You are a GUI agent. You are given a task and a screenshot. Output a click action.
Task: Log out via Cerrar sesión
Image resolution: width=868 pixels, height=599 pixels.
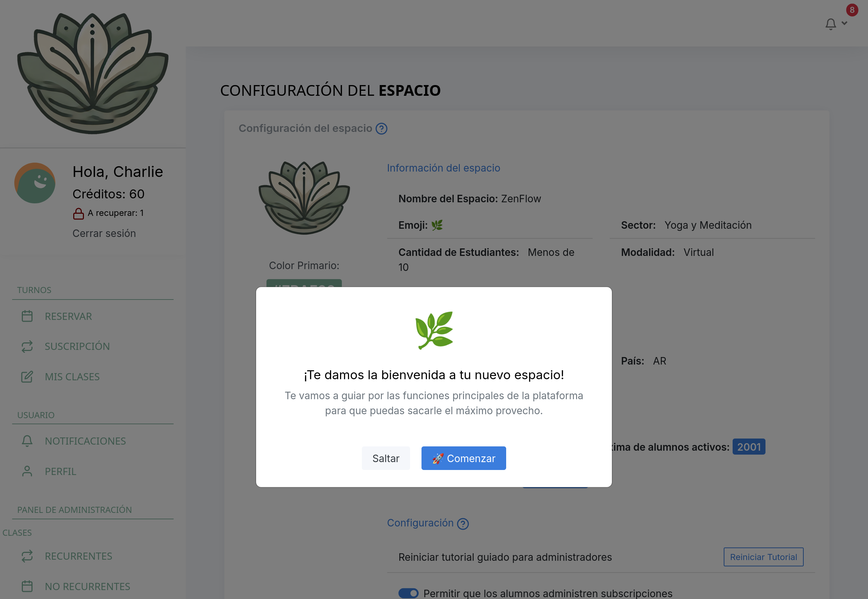pyautogui.click(x=104, y=233)
